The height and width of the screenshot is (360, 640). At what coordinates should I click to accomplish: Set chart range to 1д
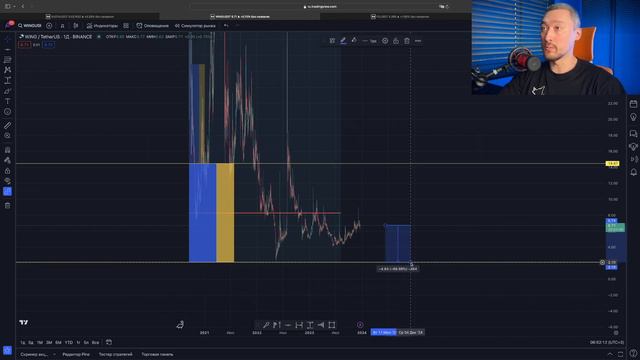(x=23, y=342)
